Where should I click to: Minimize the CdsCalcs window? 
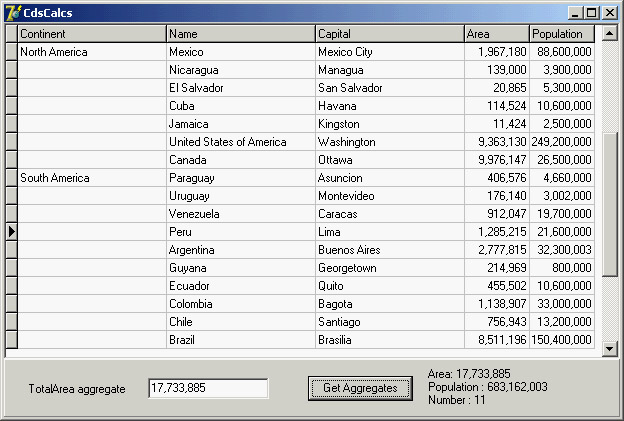576,13
